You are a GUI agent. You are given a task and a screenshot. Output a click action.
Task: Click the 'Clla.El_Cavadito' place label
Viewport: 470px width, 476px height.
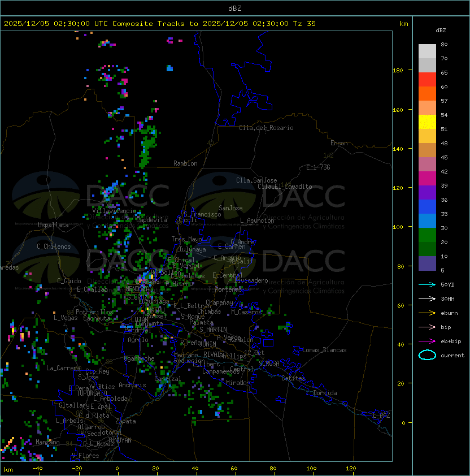click(285, 187)
